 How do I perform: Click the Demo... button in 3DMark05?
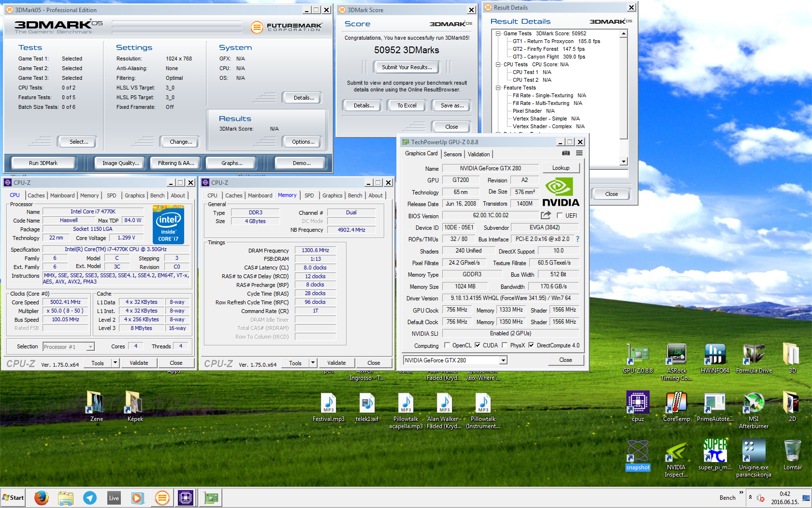pos(302,163)
